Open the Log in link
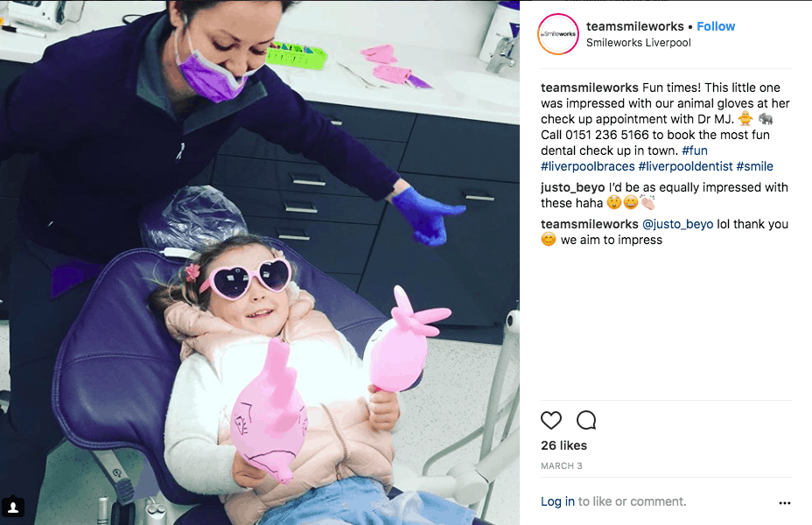 (557, 501)
